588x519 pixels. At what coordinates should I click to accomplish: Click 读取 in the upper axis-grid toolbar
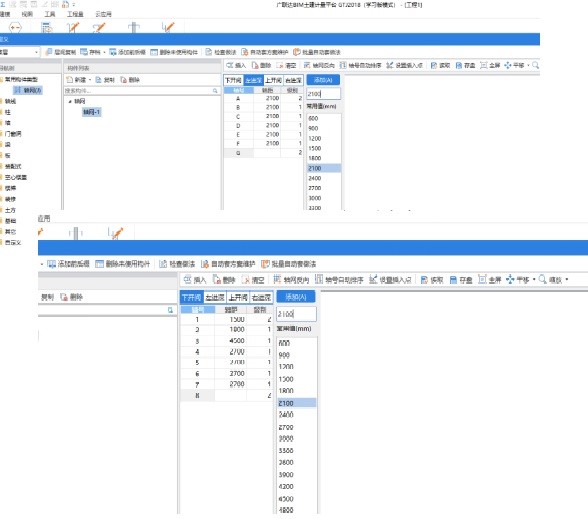(440, 65)
